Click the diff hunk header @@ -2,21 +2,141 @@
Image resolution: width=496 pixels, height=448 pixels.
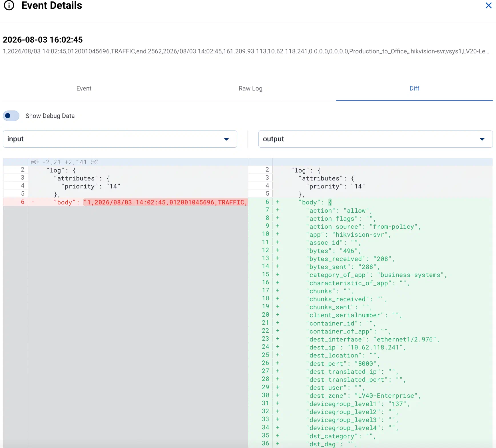point(65,162)
